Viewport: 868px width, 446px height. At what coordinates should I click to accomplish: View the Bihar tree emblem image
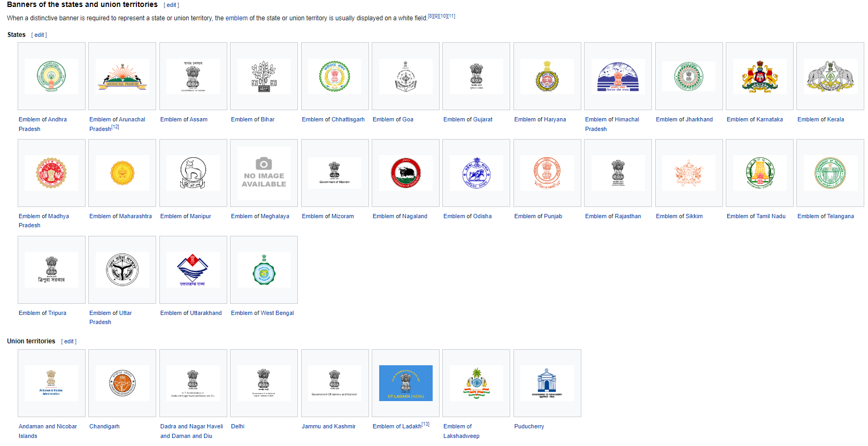coord(264,76)
